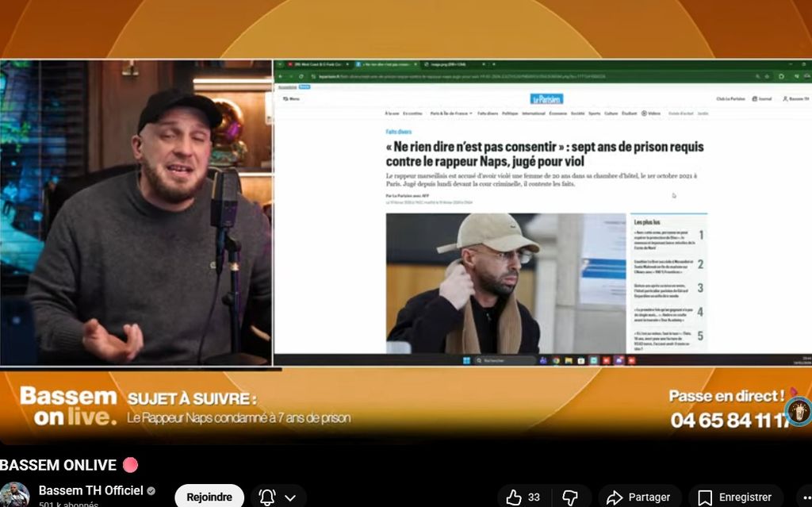Click Club Le Parisien in the page header
The image size is (812, 507).
tap(730, 98)
